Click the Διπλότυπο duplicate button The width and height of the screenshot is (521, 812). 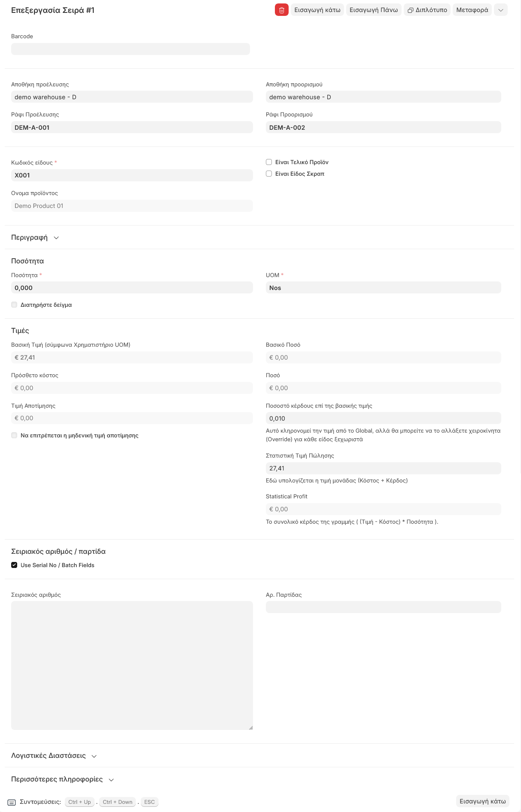427,10
